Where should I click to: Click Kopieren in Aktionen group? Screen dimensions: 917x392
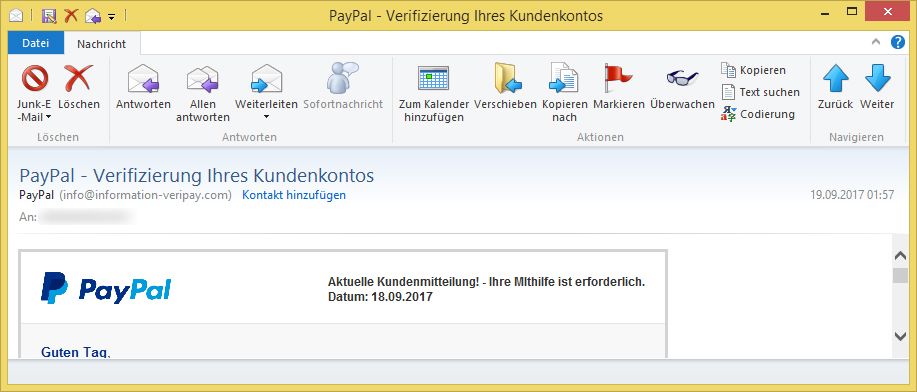(754, 70)
